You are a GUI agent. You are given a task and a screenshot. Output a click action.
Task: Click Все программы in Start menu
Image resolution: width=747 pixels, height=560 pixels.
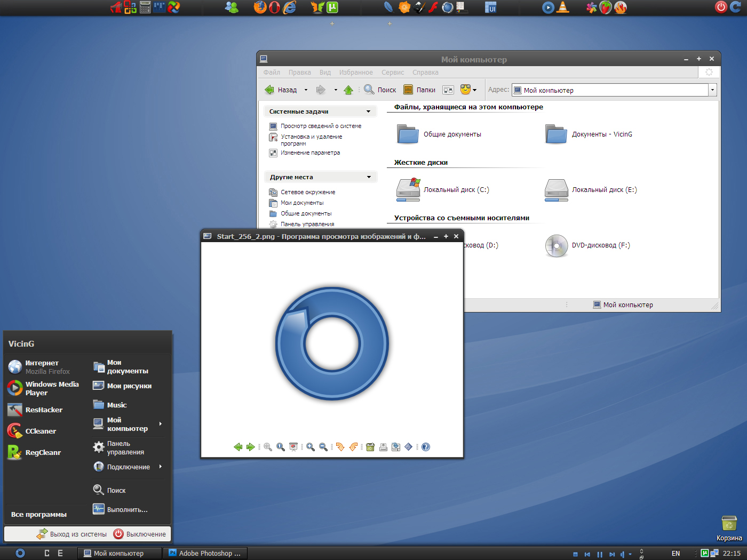click(39, 515)
